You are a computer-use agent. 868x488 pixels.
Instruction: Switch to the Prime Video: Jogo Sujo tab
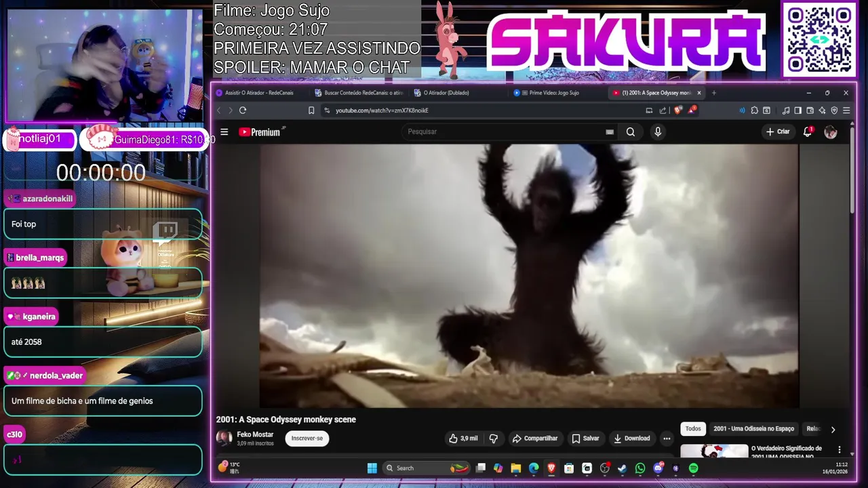(x=556, y=93)
